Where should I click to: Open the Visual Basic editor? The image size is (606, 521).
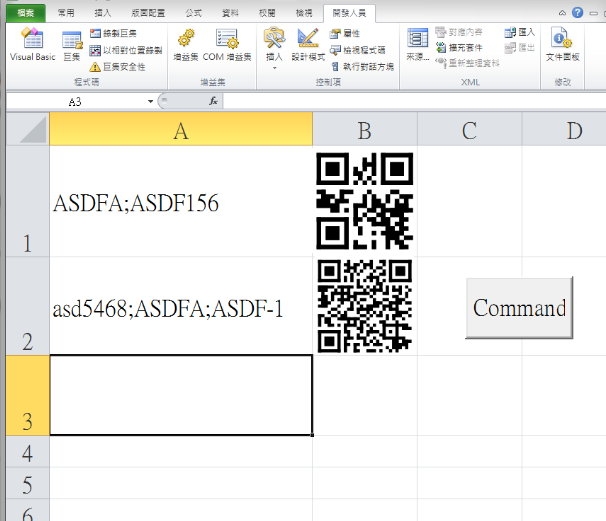pos(33,44)
